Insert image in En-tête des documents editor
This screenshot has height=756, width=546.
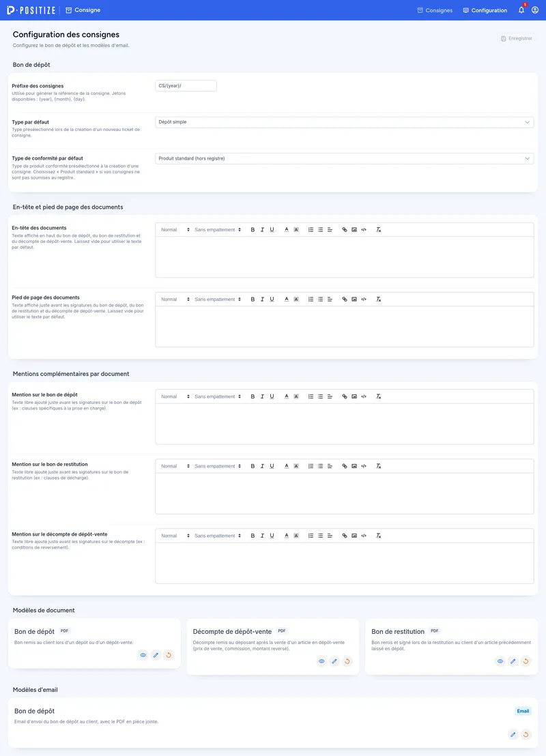(x=354, y=229)
